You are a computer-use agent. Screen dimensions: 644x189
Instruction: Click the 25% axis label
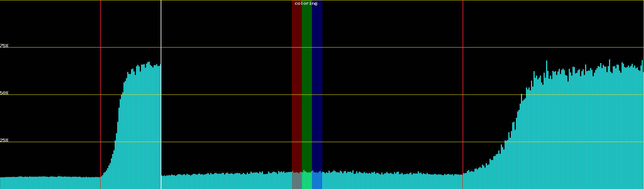point(4,140)
